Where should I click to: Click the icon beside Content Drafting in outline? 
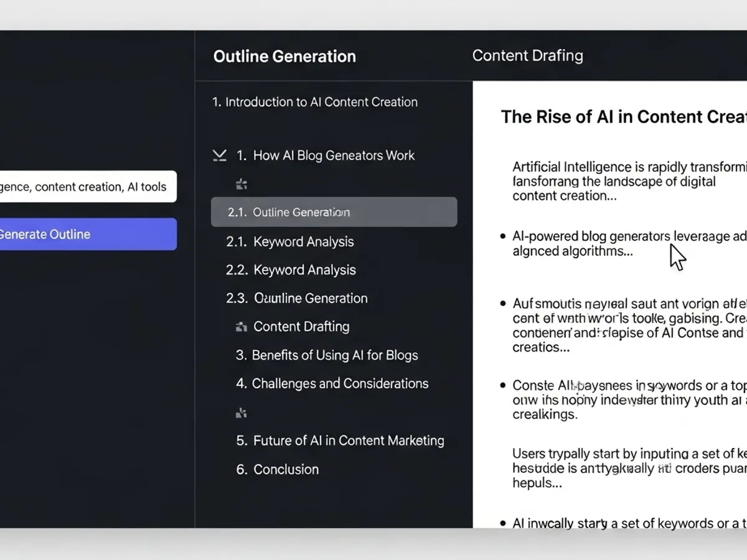242,327
